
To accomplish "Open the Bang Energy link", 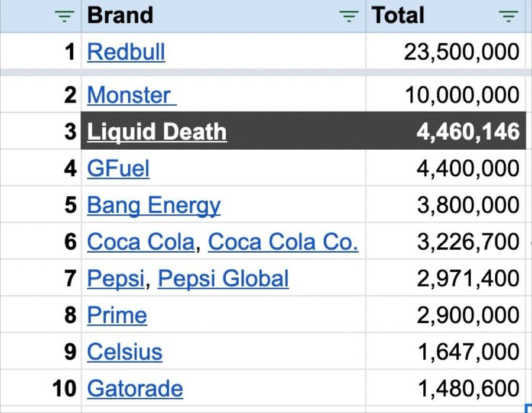I will (x=154, y=206).
